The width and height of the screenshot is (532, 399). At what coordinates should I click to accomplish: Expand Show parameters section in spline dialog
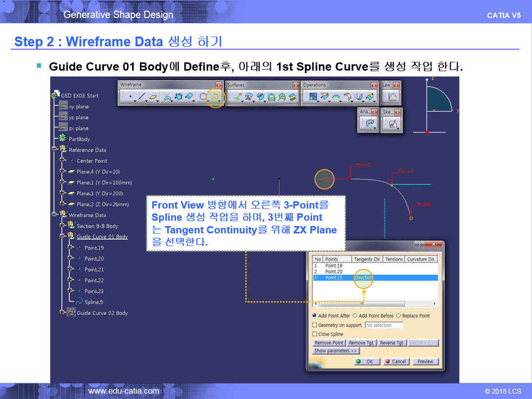[336, 351]
